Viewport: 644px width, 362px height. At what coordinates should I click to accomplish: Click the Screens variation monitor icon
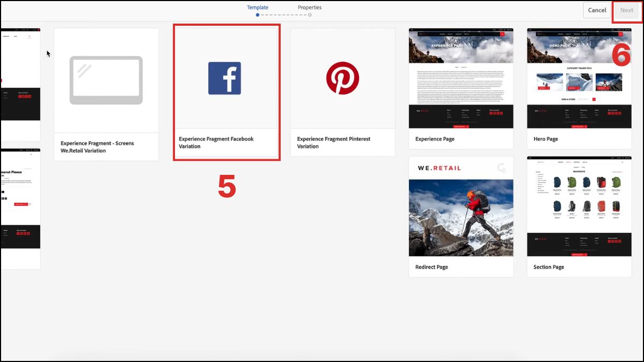click(x=106, y=80)
